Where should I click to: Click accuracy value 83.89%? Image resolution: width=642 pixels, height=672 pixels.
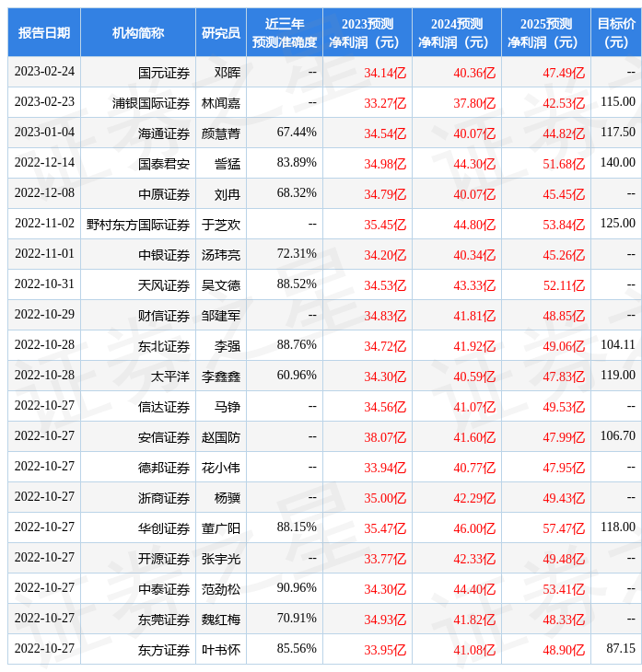[297, 162]
